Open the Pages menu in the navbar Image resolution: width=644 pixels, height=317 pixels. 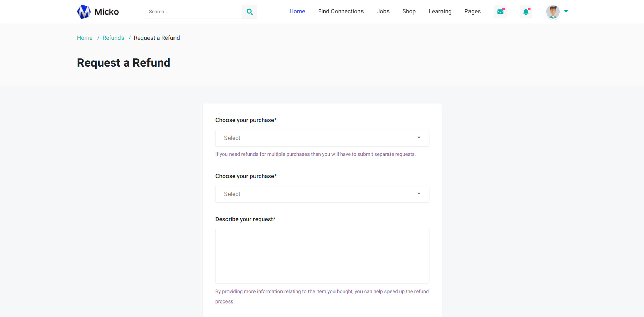[x=472, y=11]
